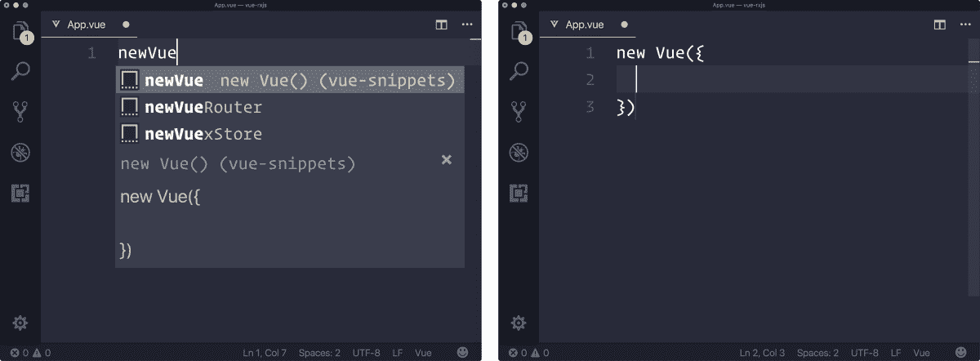Split editor in left window
The width and height of the screenshot is (980, 361).
[x=442, y=25]
